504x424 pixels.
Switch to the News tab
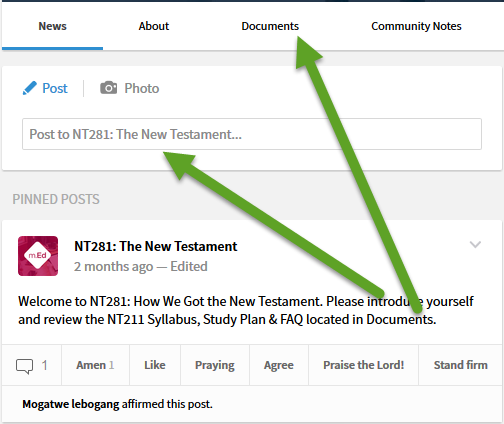pos(52,26)
